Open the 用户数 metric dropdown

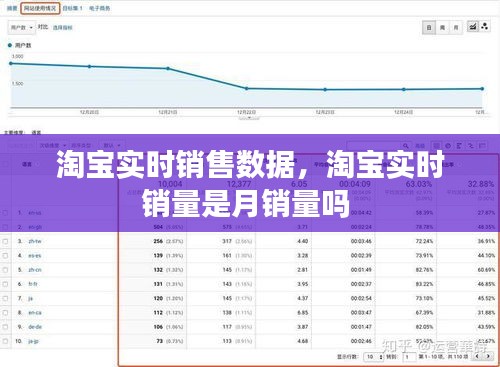tap(21, 27)
